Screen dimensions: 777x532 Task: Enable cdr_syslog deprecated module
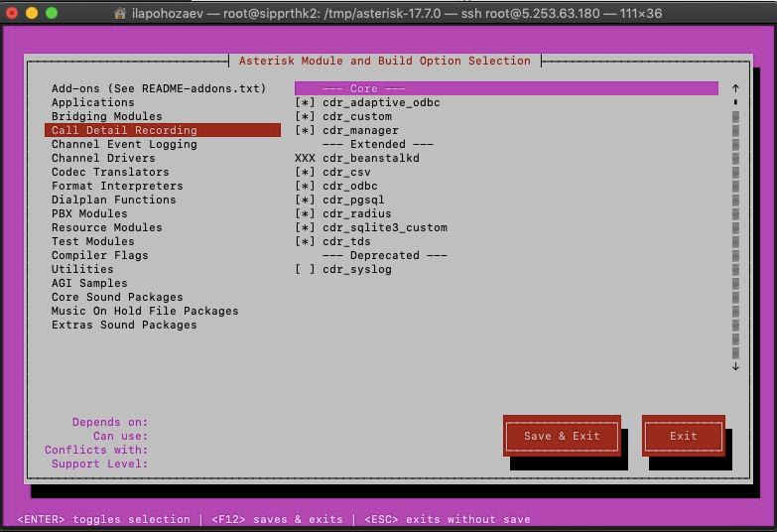[305, 269]
